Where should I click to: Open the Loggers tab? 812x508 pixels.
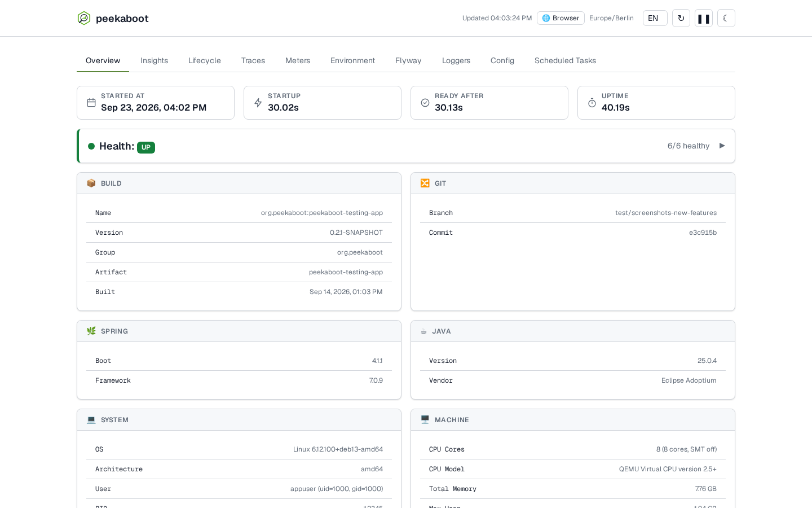456,60
